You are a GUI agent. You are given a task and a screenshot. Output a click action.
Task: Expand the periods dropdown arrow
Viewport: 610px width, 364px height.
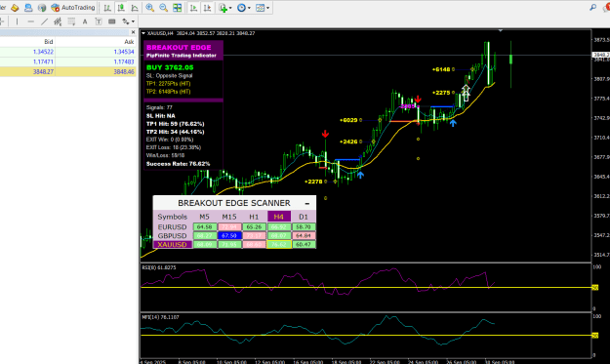249,8
